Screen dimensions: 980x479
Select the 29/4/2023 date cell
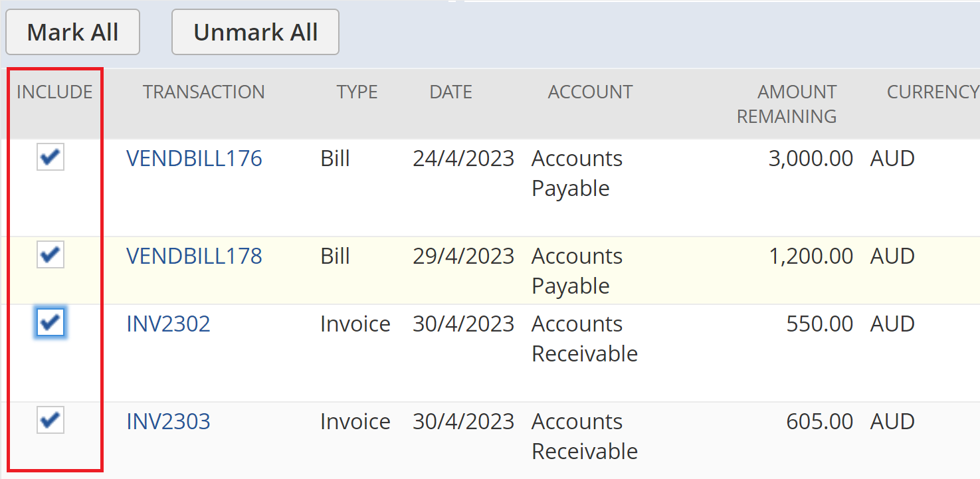pos(463,256)
